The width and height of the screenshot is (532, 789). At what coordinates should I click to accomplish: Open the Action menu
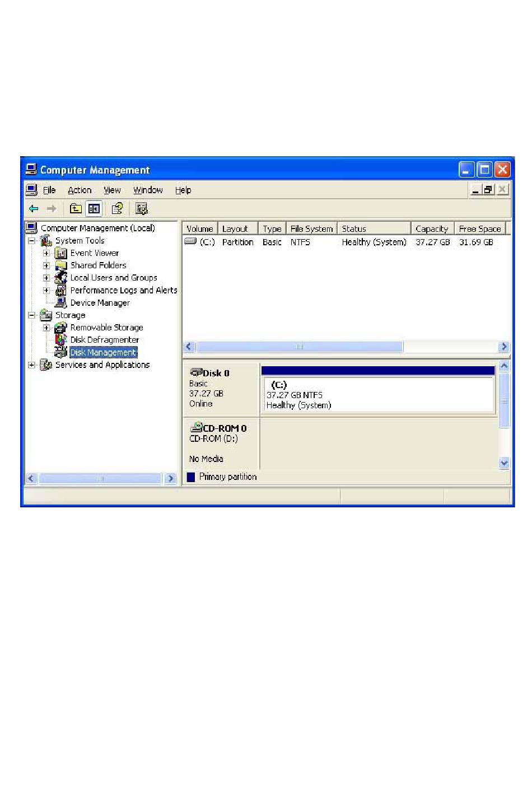80,190
